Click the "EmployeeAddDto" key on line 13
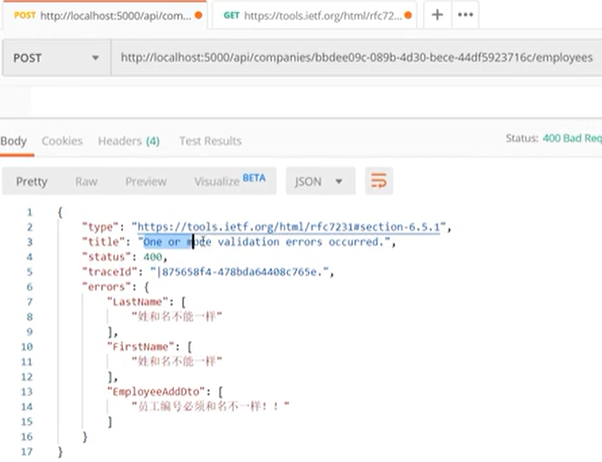 [x=157, y=392]
